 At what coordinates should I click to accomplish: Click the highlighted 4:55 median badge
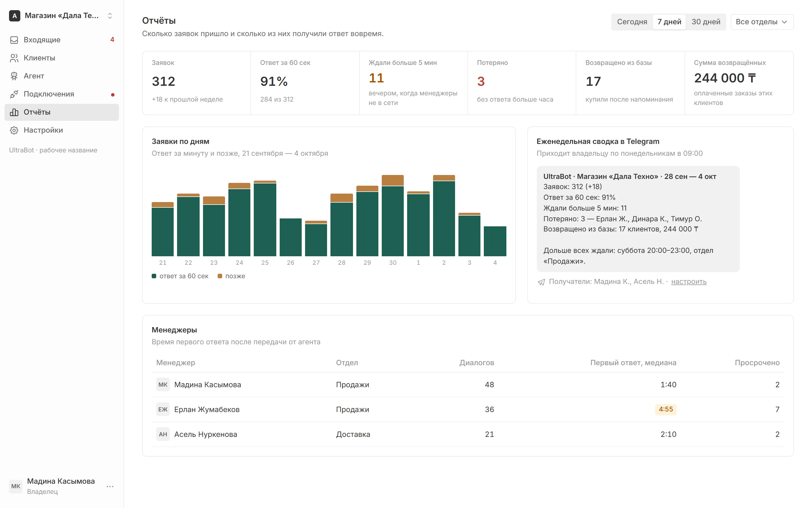coord(666,409)
